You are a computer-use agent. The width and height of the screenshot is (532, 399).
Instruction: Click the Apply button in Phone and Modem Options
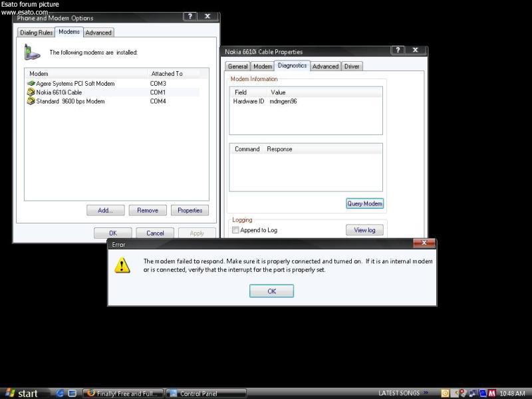click(197, 233)
